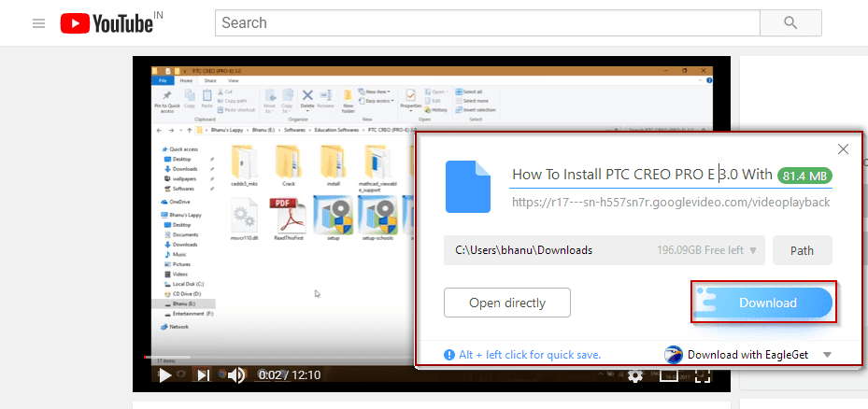
Task: Select Home tab in video's Explorer window
Action: [186, 81]
